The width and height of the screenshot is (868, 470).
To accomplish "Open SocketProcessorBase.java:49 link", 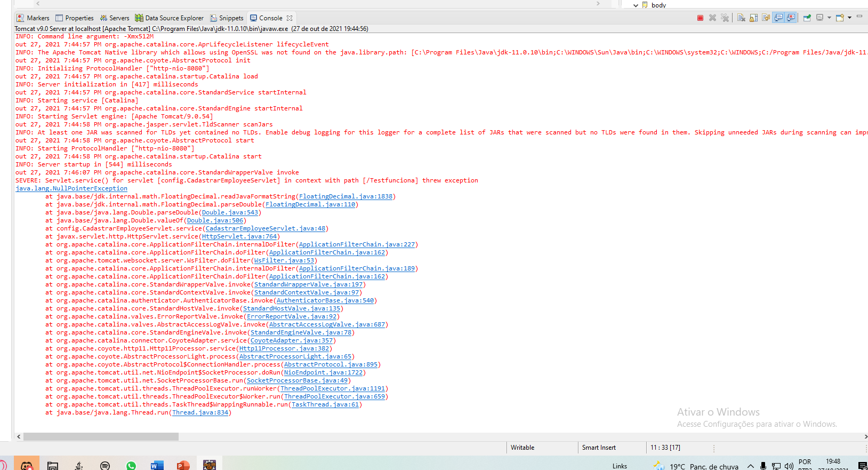I will pyautogui.click(x=297, y=380).
